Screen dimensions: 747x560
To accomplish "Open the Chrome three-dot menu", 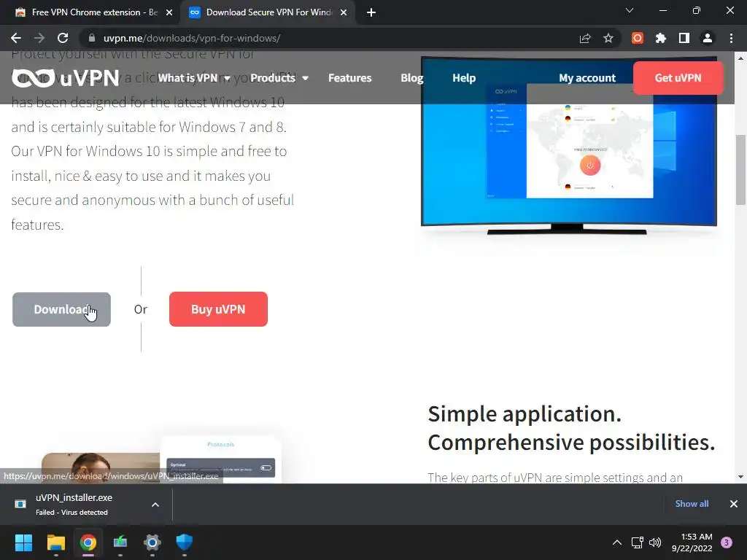I will (x=731, y=38).
